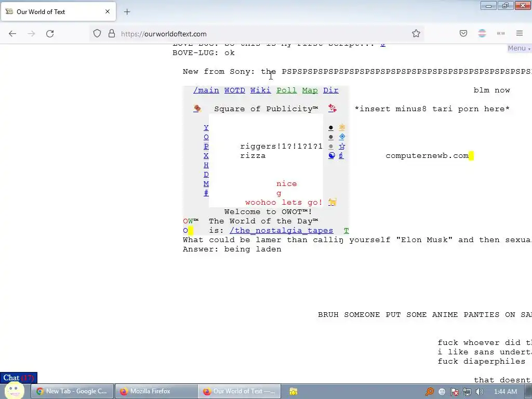Follow the Y letter link
Screen dimensions: 532x399
(206, 128)
